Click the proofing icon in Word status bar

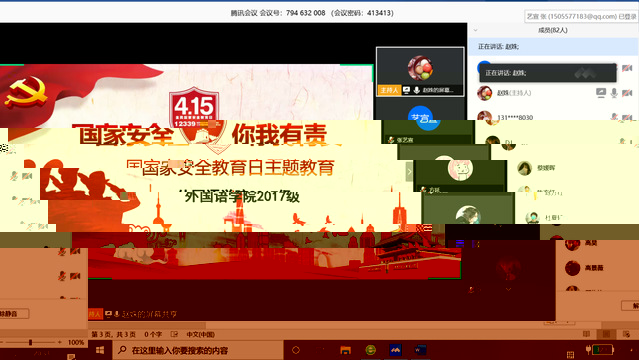point(174,334)
